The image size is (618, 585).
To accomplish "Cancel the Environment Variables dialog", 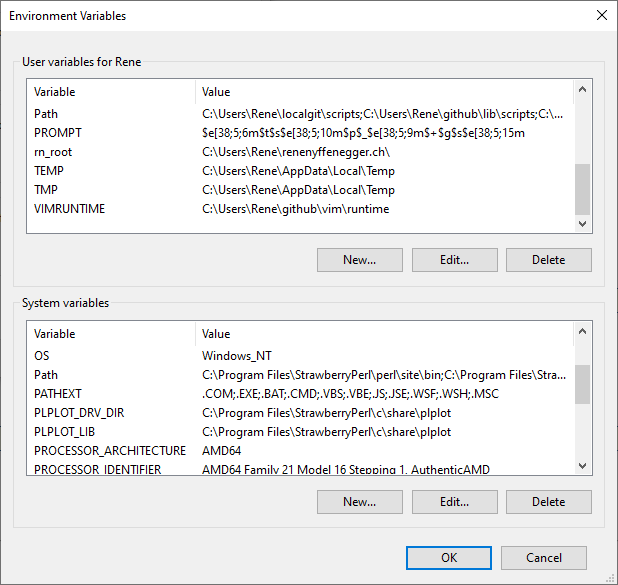I will [x=544, y=558].
